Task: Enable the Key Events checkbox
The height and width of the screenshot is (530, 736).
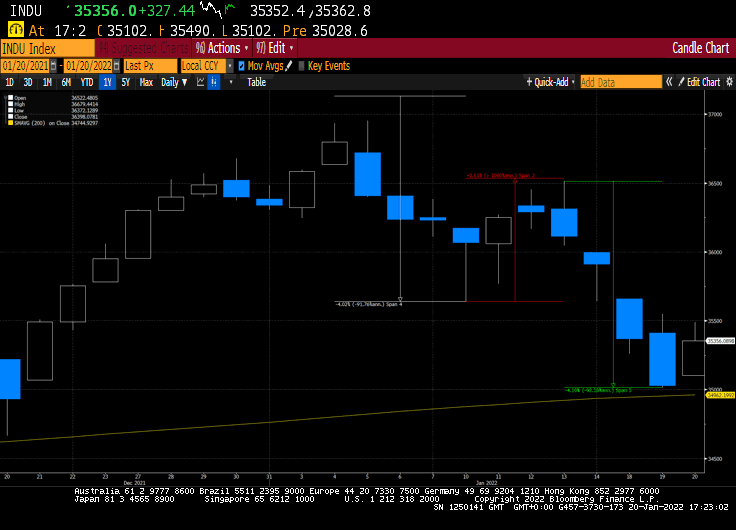Action: (x=301, y=66)
